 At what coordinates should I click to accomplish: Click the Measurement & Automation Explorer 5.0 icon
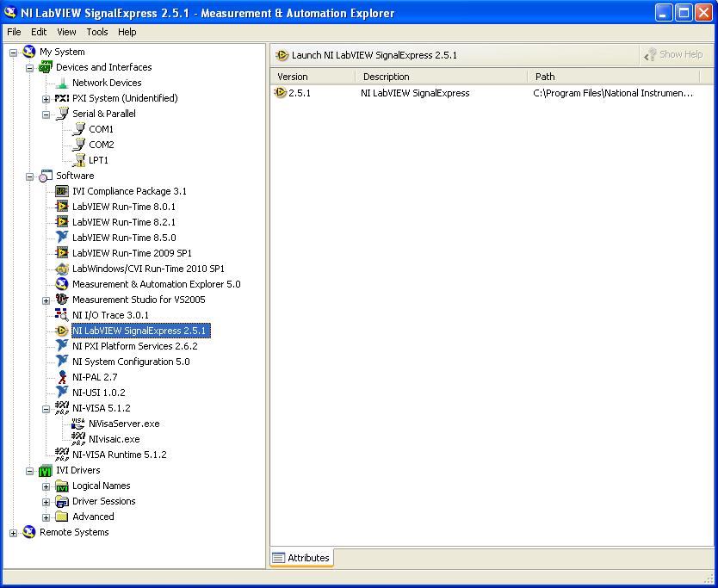tap(62, 284)
